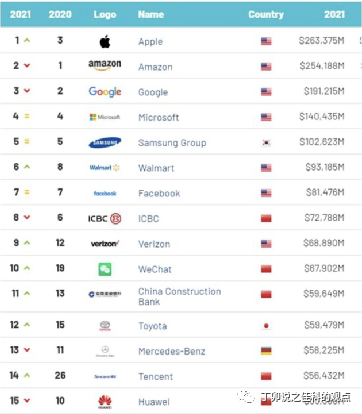
Task: Click Japan flag in Toyota row
Action: [x=266, y=326]
